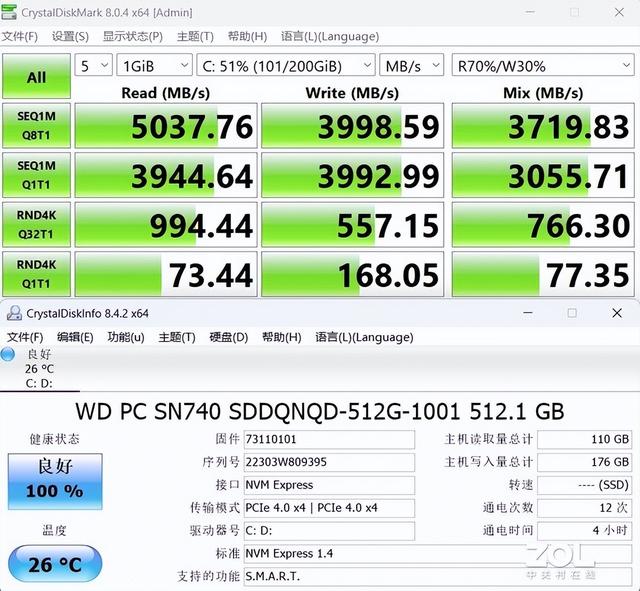The height and width of the screenshot is (591, 640).
Task: Click the Read (MB/s) column header
Action: pyautogui.click(x=166, y=93)
